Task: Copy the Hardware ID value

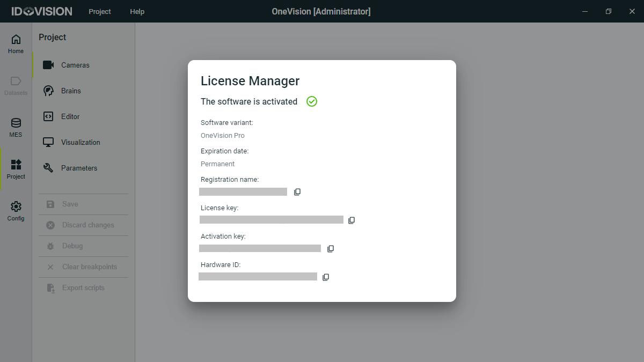Action: tap(326, 277)
